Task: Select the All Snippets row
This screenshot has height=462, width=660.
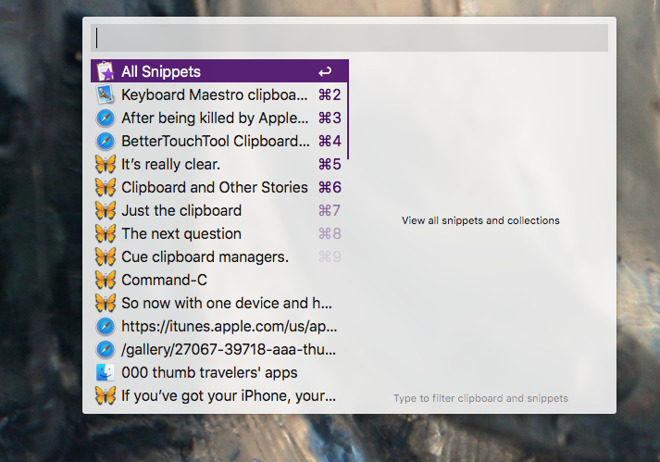Action: click(219, 72)
